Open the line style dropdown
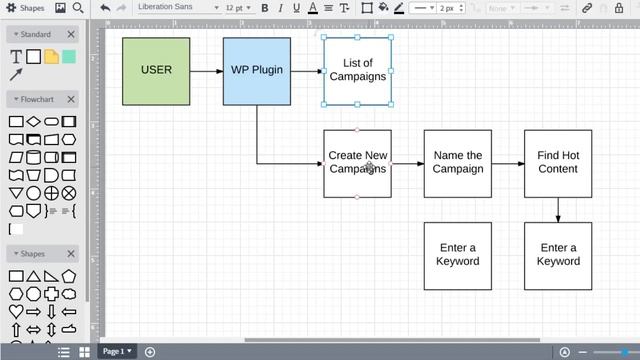Screen dimensions: 640x360 tap(423, 8)
